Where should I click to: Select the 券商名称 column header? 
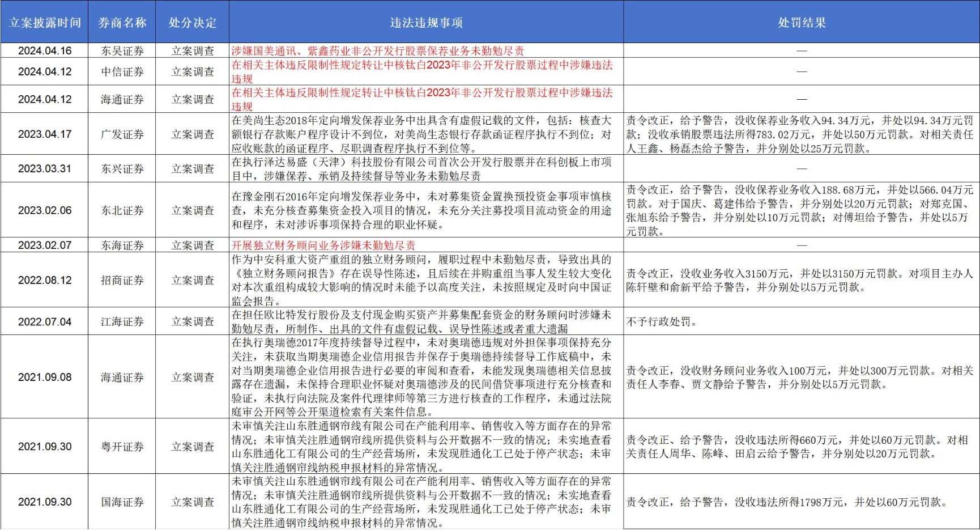click(122, 22)
